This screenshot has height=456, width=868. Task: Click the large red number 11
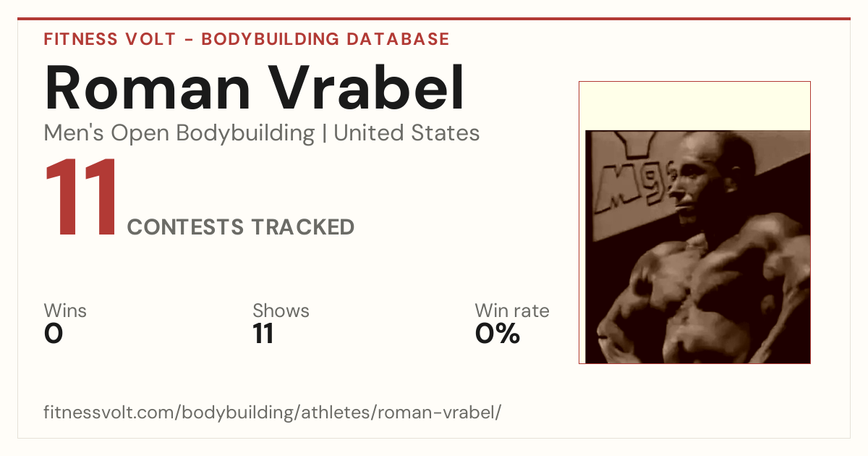[80, 198]
